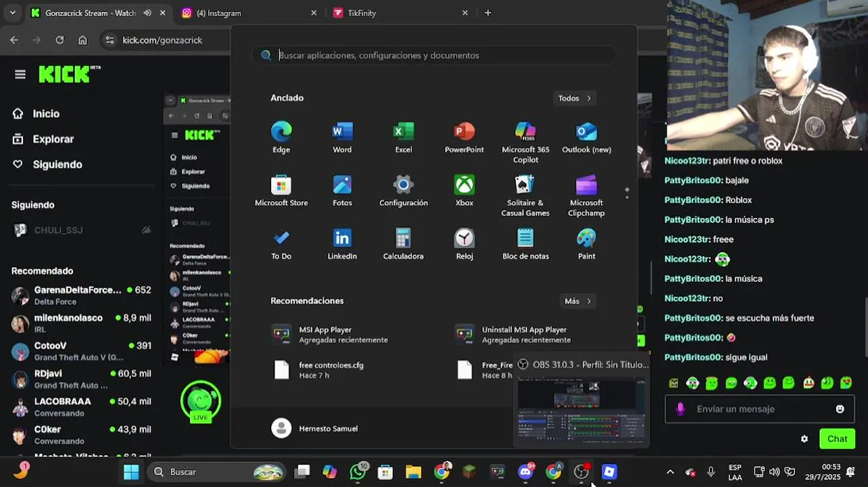Open Roblox icon on taskbar
868x487 pixels.
609,472
